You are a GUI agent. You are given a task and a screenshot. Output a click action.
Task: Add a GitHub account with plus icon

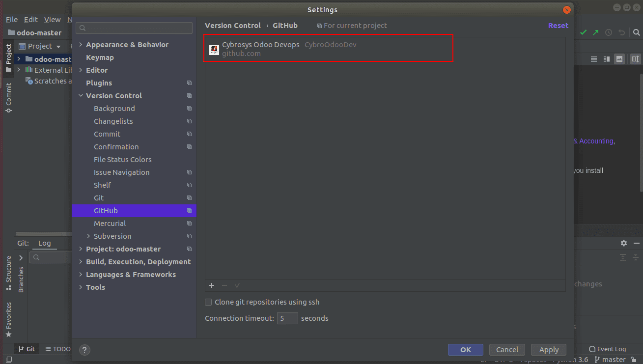pos(212,285)
